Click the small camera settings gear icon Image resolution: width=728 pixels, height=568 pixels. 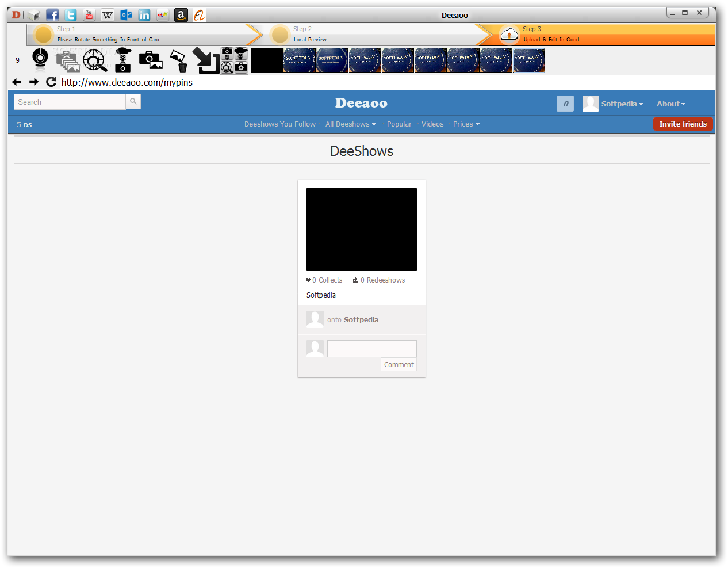pyautogui.click(x=241, y=67)
